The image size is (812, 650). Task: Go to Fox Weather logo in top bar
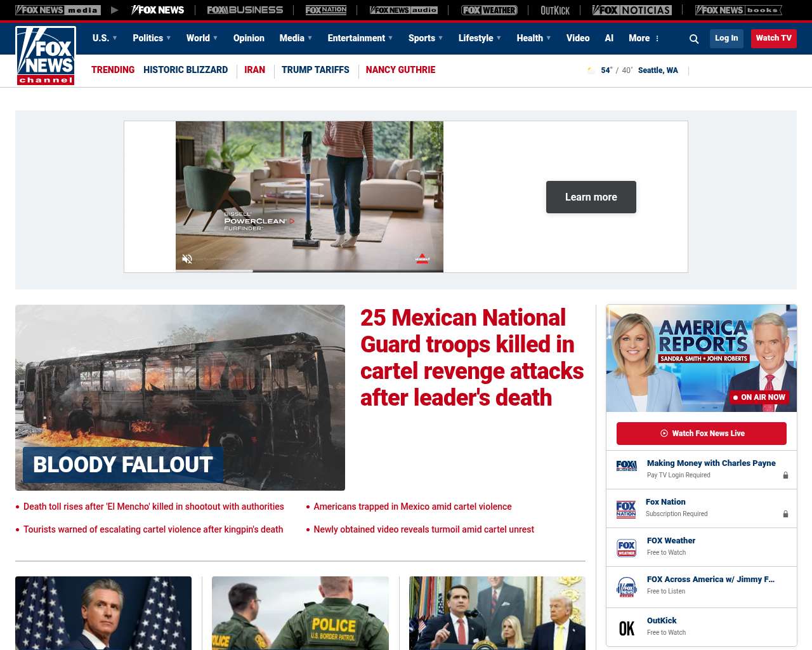coord(489,10)
